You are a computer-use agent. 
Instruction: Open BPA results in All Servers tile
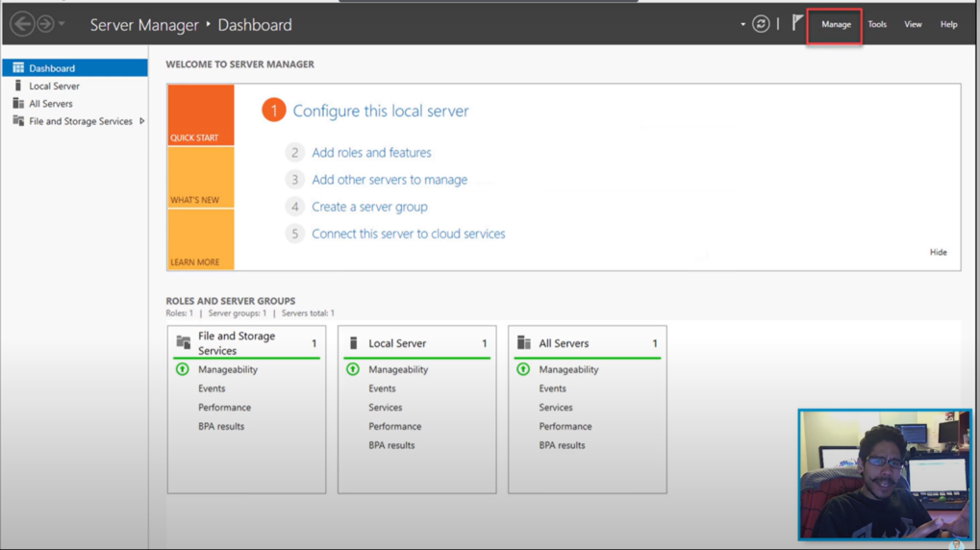(x=562, y=445)
